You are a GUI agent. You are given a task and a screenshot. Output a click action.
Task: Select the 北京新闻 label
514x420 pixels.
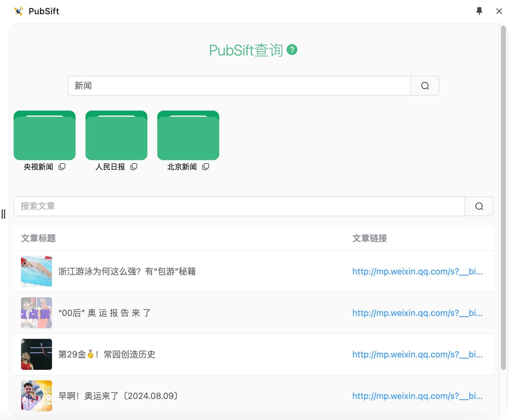pos(182,167)
